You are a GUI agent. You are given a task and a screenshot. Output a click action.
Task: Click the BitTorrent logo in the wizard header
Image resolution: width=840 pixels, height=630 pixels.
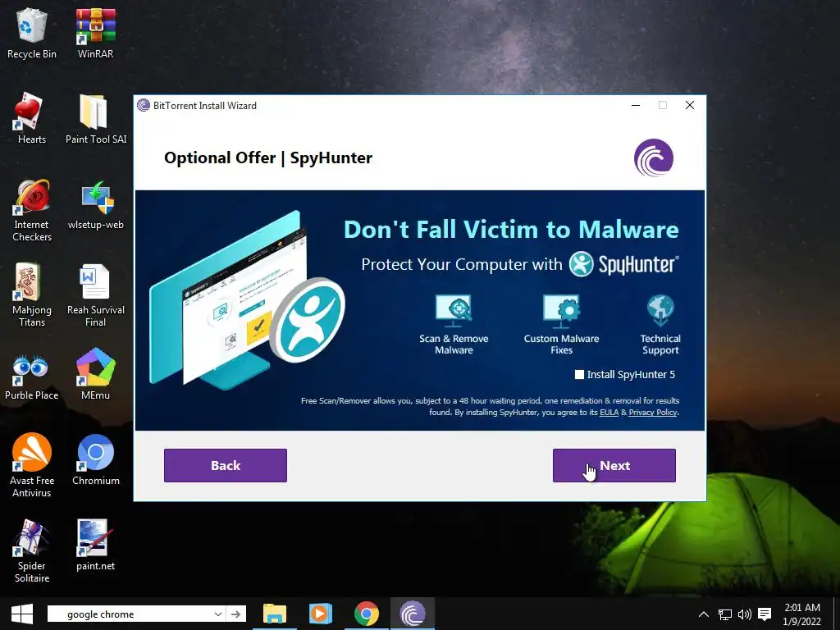pyautogui.click(x=654, y=157)
